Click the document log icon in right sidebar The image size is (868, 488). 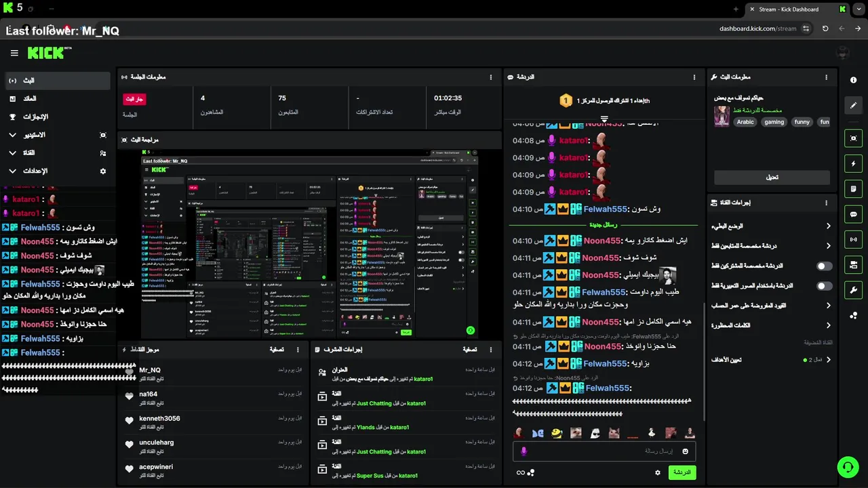(x=853, y=188)
